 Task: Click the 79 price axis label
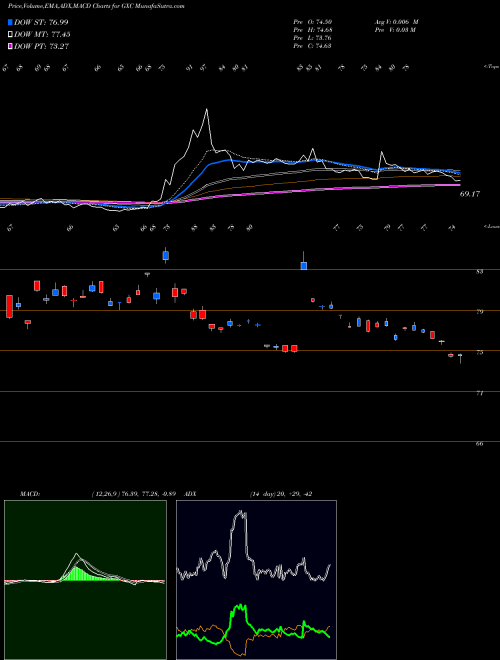(x=479, y=312)
